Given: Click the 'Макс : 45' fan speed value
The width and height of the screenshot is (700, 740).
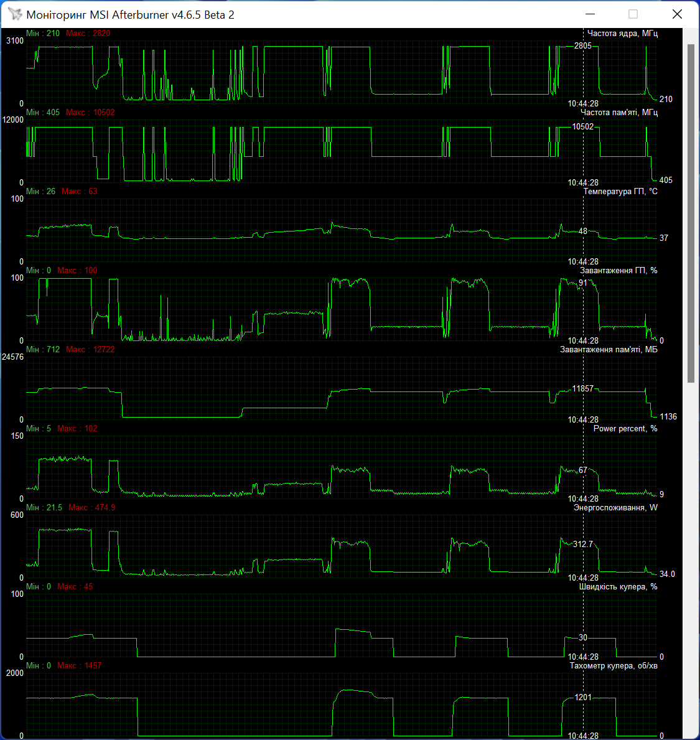Looking at the screenshot, I should coord(75,587).
